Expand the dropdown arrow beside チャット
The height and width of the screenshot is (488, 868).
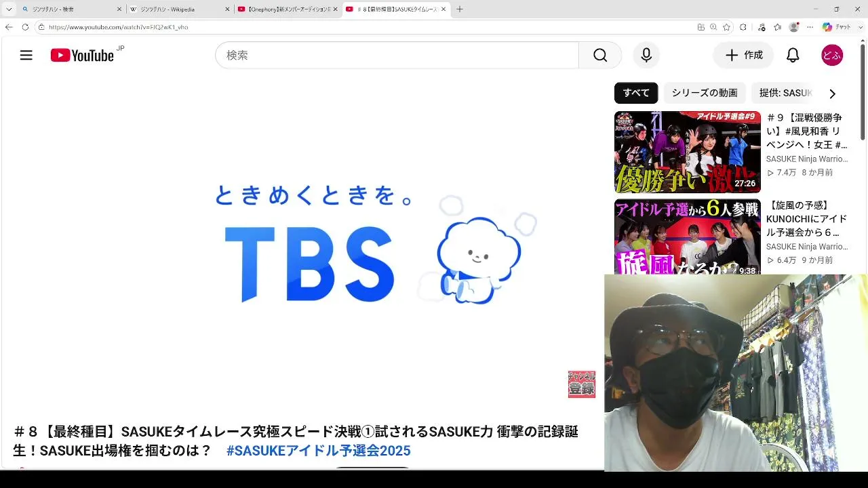(860, 27)
